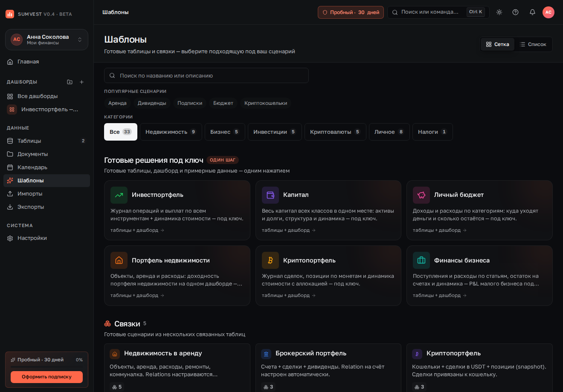Focus the template search by name field
The image size is (563, 392).
pos(206,75)
